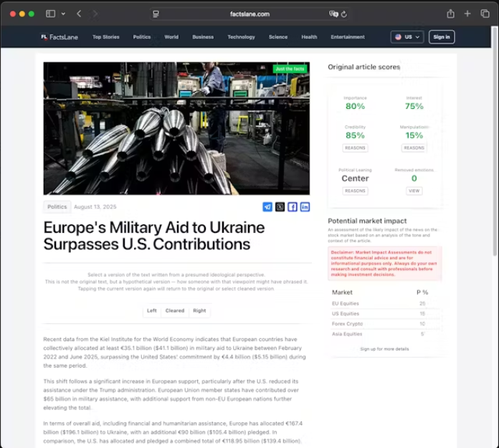
Task: Click the Politics category tag
Action: coord(57,207)
